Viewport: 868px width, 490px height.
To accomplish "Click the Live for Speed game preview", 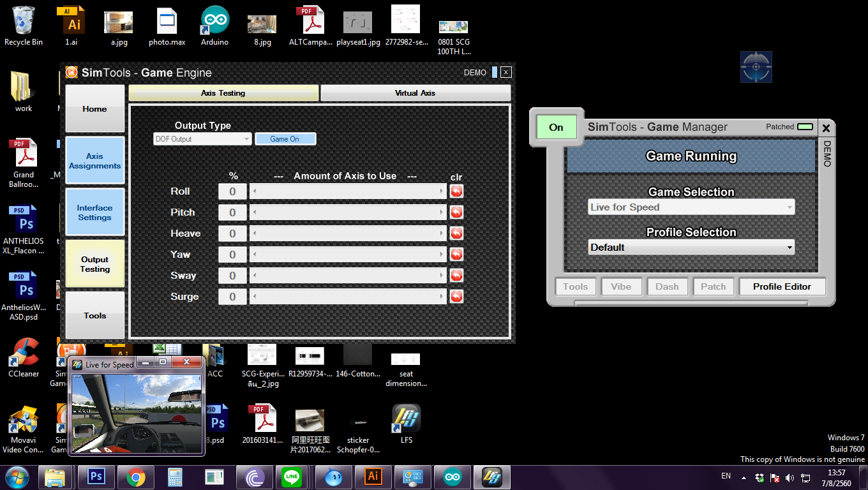I will click(x=137, y=413).
